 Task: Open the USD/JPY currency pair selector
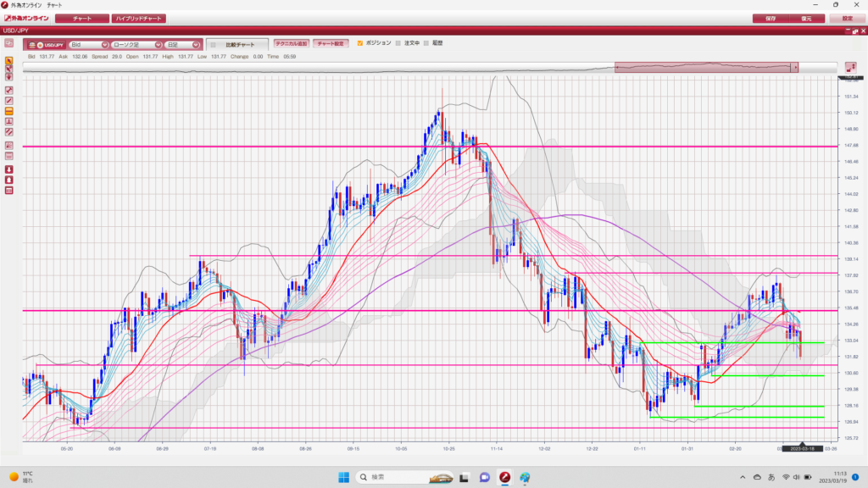(x=46, y=45)
